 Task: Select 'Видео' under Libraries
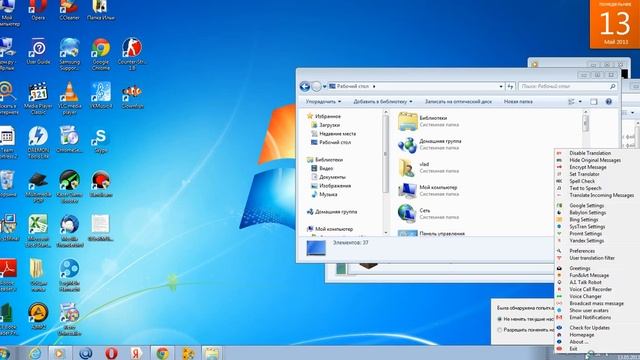coord(326,168)
